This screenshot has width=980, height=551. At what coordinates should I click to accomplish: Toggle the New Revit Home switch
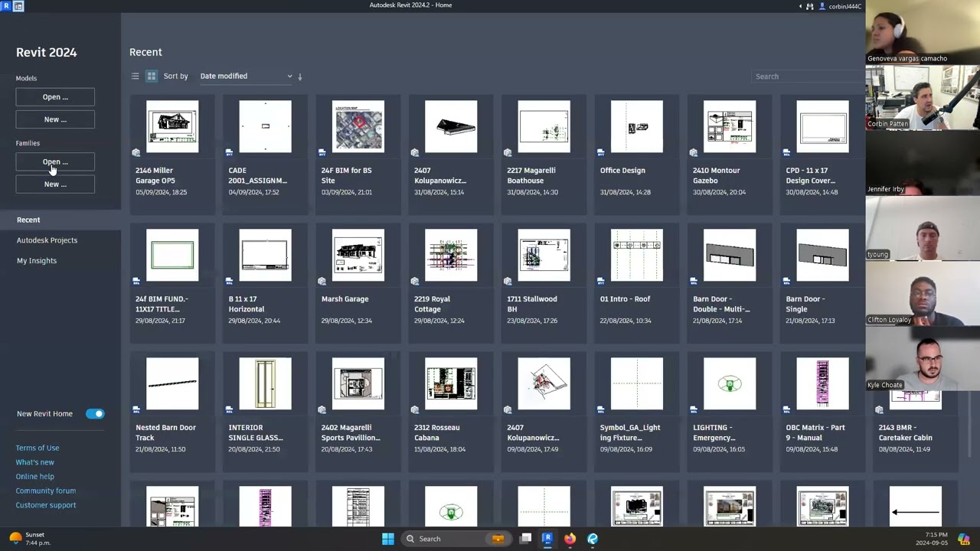click(95, 413)
